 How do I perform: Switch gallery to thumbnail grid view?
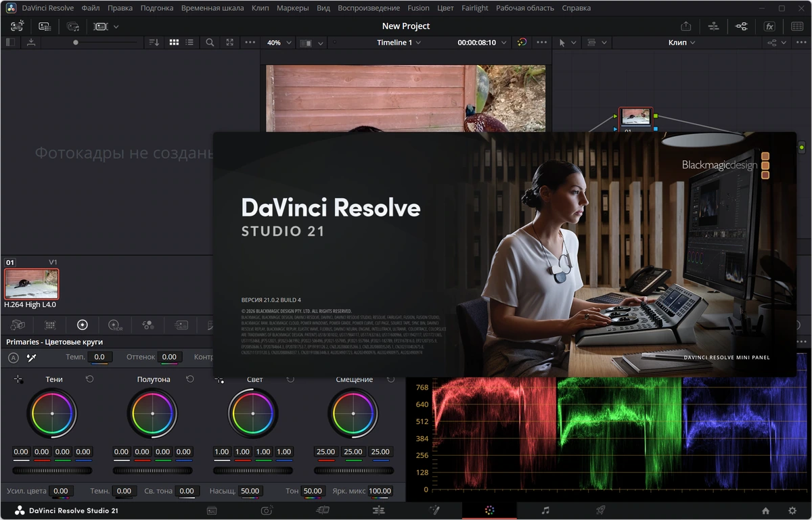pyautogui.click(x=174, y=42)
